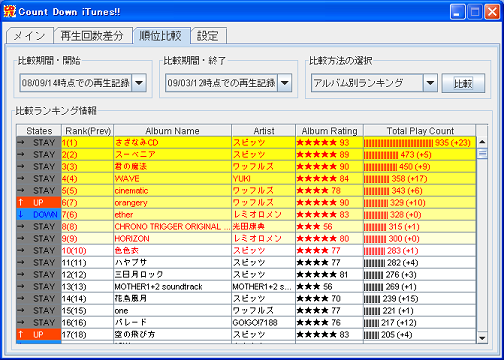
Task: Expand the 比較期間・終了 dropdown arrow
Action: (285, 83)
